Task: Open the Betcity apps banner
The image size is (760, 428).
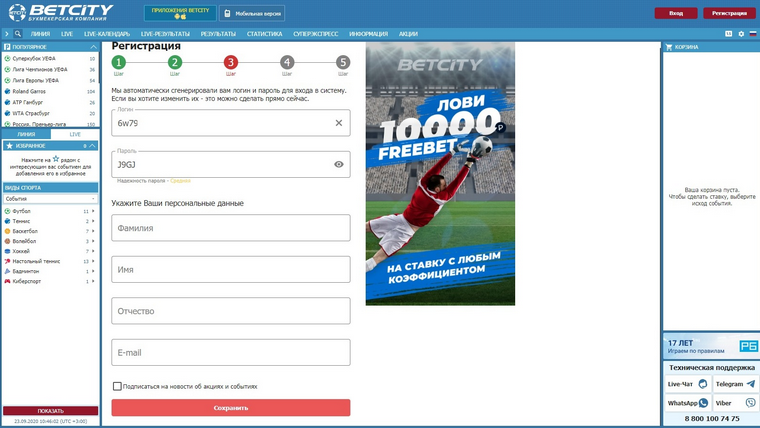Action: 180,13
